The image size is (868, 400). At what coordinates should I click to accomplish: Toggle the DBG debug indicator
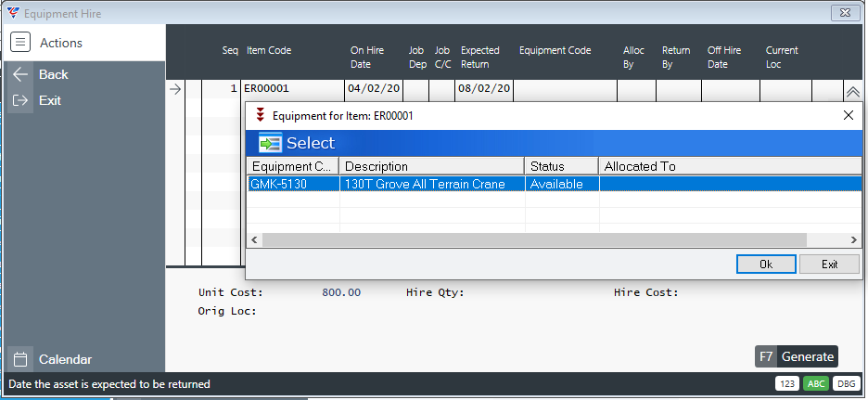845,384
